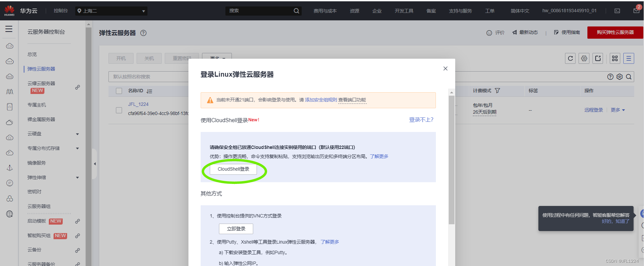Click link icon beside 云耀云服务器

[x=78, y=87]
